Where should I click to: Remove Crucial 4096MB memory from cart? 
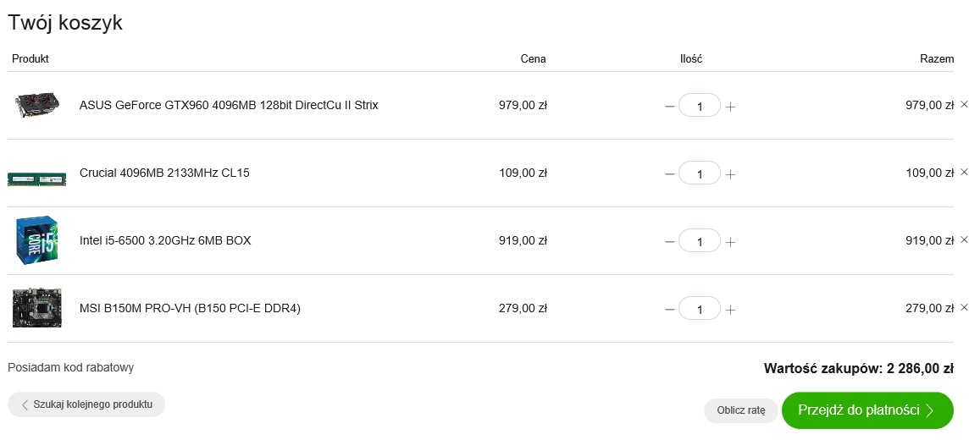point(964,172)
